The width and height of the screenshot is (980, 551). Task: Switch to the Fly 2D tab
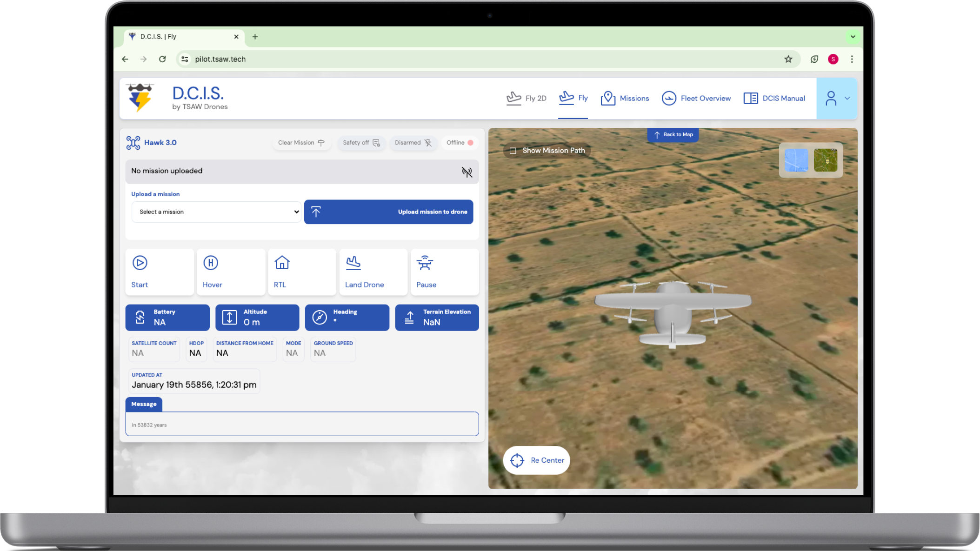(x=526, y=98)
